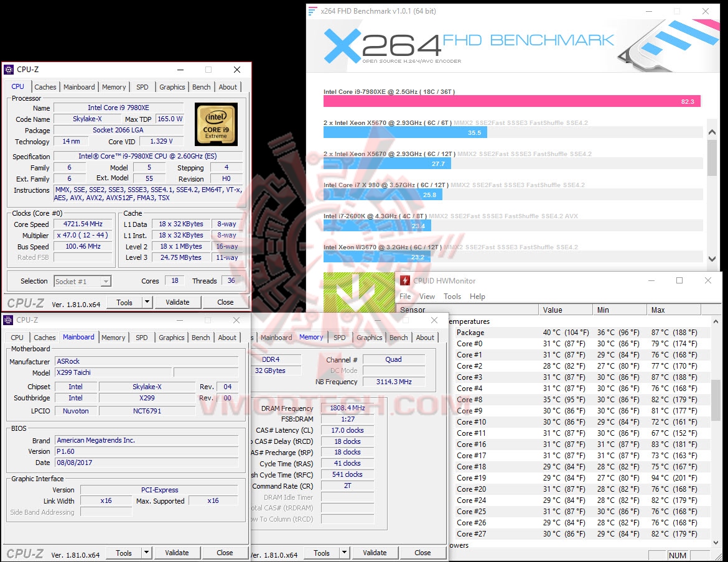Click Close button in Mainboard CPU-Z window
The image size is (728, 562).
tap(225, 552)
